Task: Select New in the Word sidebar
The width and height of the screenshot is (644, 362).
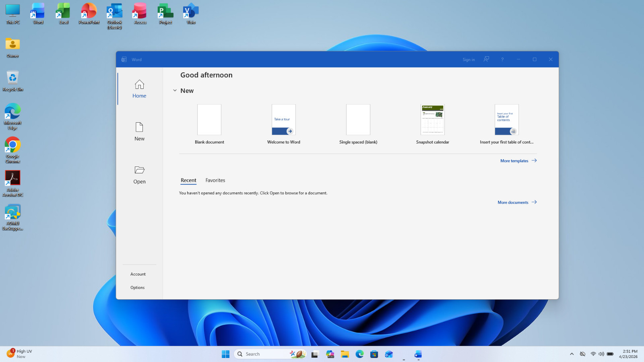Action: pyautogui.click(x=139, y=132)
